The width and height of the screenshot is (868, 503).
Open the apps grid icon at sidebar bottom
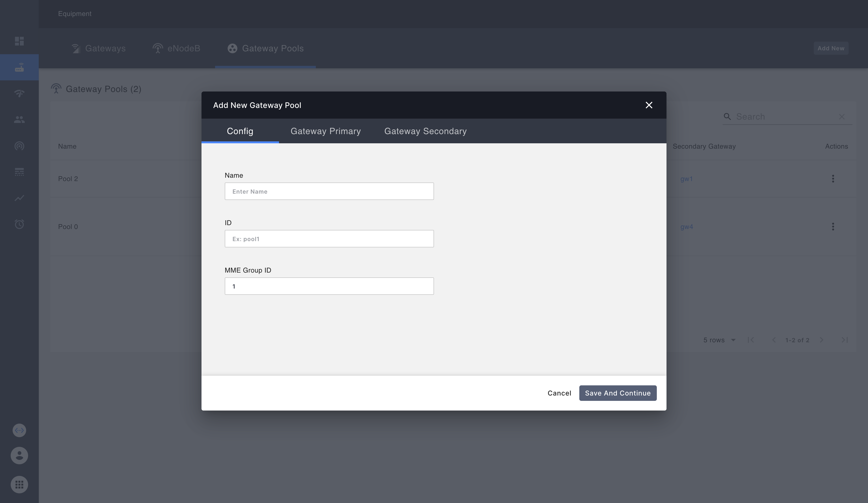pyautogui.click(x=19, y=484)
